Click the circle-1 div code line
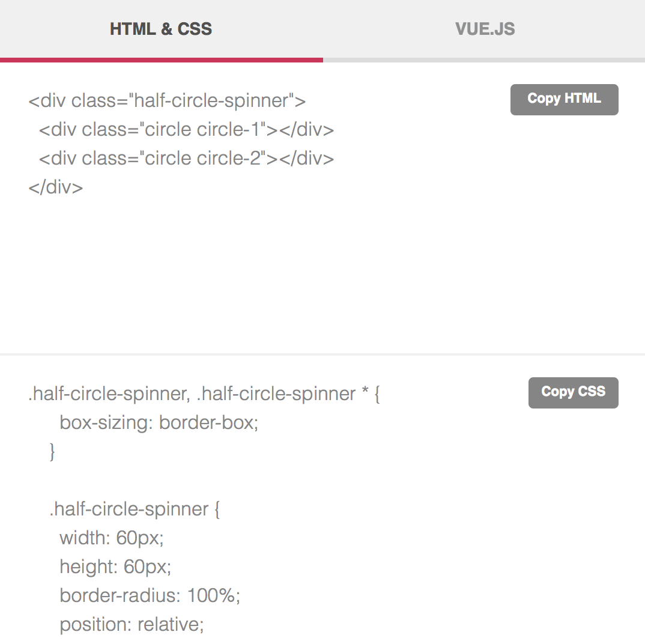The height and width of the screenshot is (644, 645). tap(186, 129)
